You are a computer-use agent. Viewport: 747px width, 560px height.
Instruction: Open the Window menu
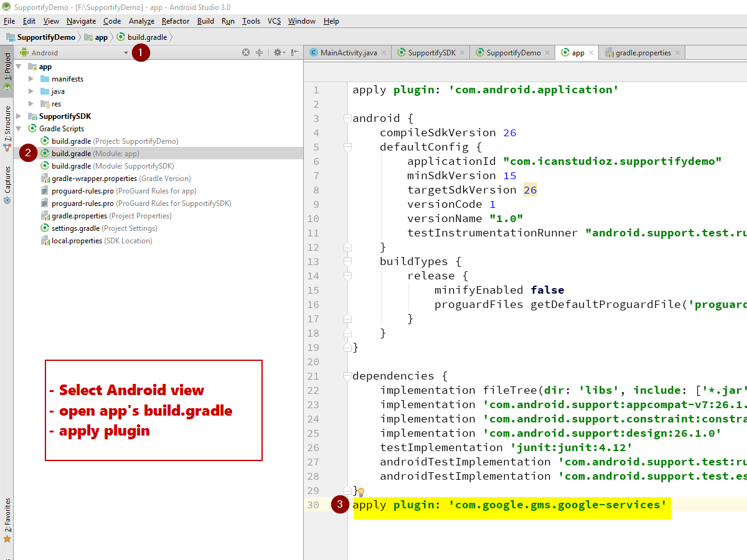click(302, 21)
